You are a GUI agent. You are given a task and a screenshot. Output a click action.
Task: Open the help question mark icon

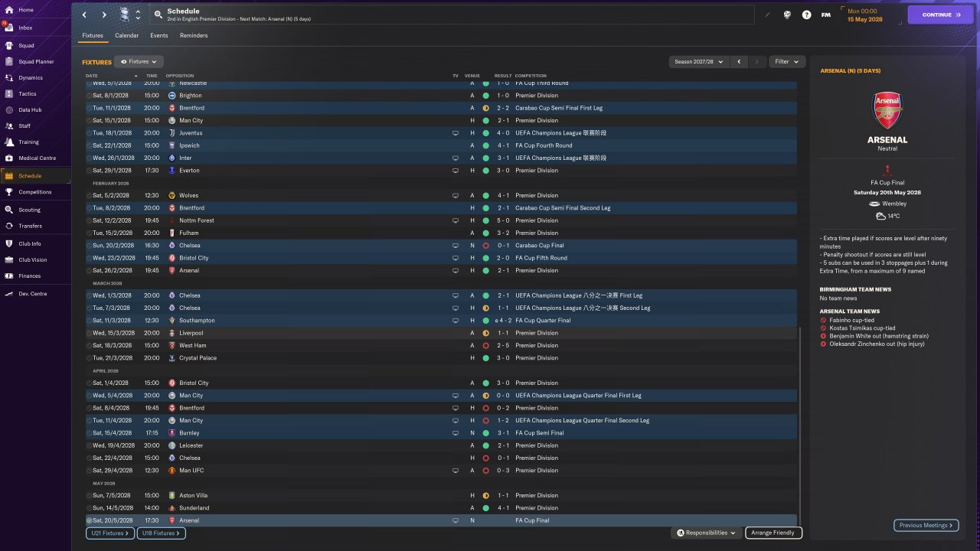click(x=806, y=15)
